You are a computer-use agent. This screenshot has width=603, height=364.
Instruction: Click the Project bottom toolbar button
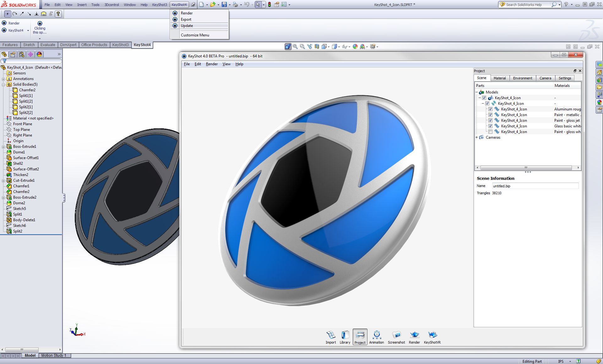359,338
